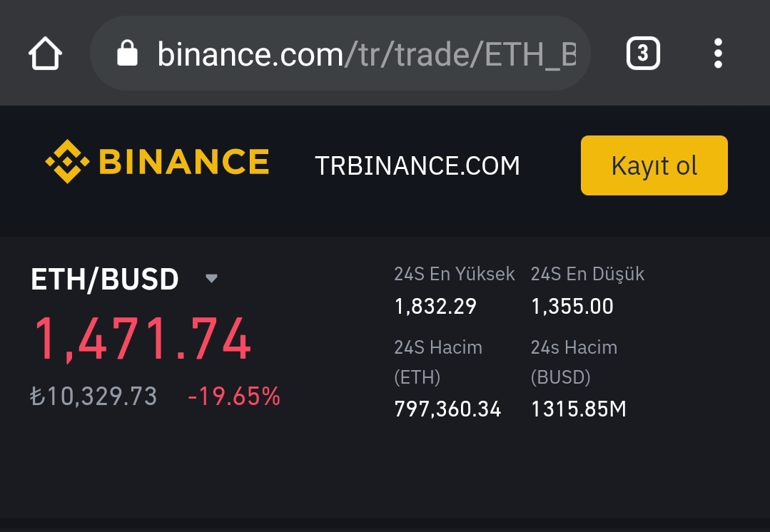Expand the trading pair dropdown arrow
770x532 pixels.
[x=211, y=278]
